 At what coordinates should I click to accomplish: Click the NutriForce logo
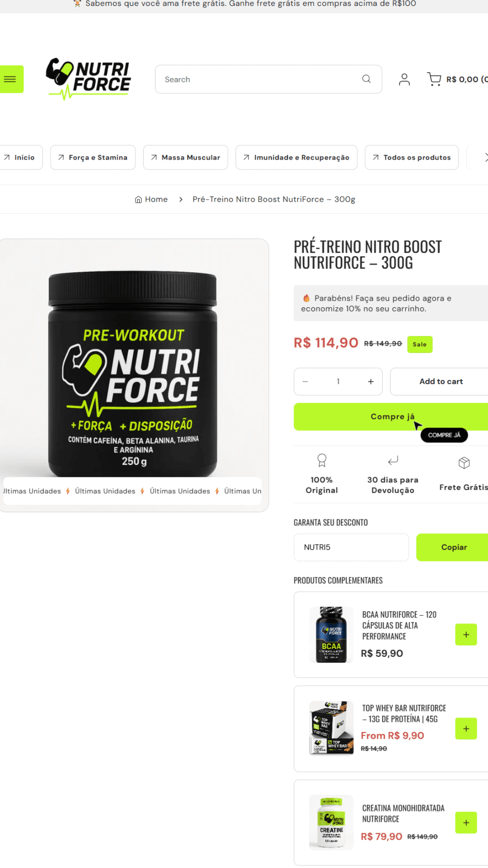[88, 79]
